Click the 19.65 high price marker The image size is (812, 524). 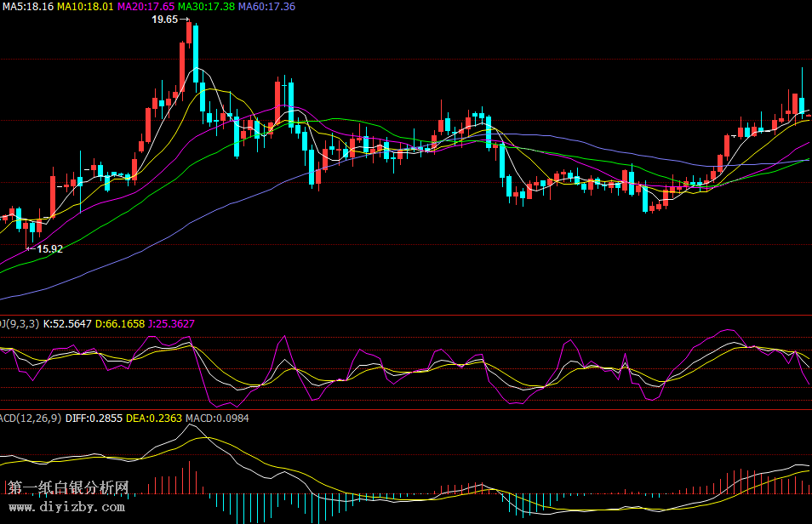coord(165,19)
